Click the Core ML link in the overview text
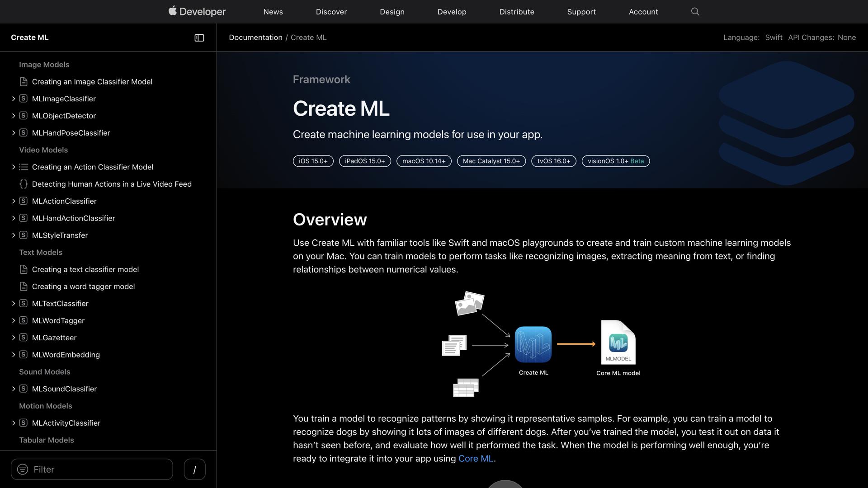The image size is (868, 488). pyautogui.click(x=475, y=458)
